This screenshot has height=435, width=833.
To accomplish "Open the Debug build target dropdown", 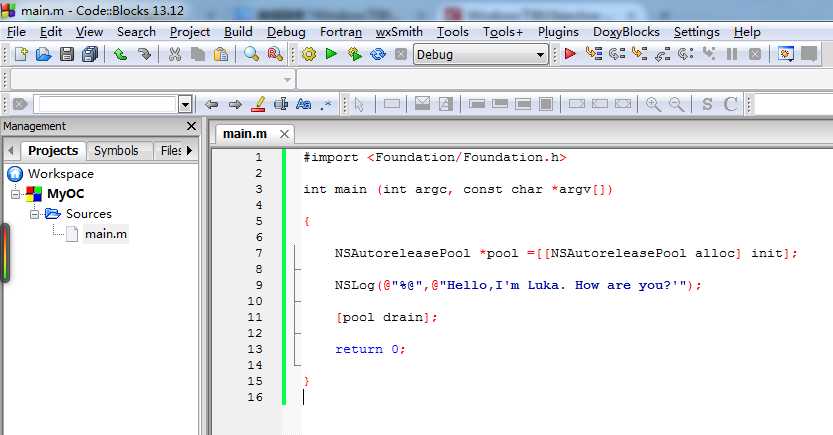I will 540,55.
